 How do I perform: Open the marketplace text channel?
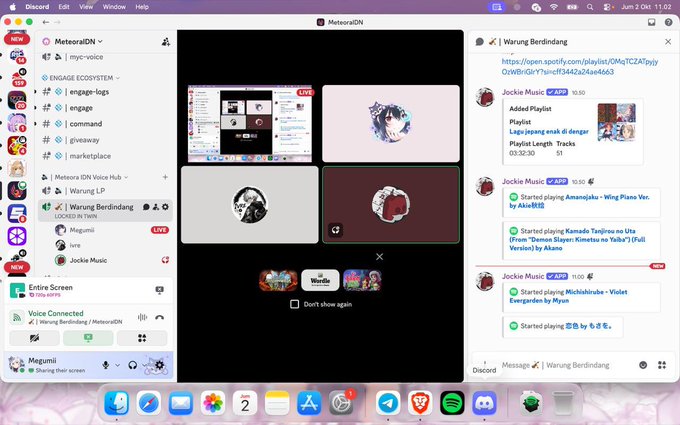(104, 156)
